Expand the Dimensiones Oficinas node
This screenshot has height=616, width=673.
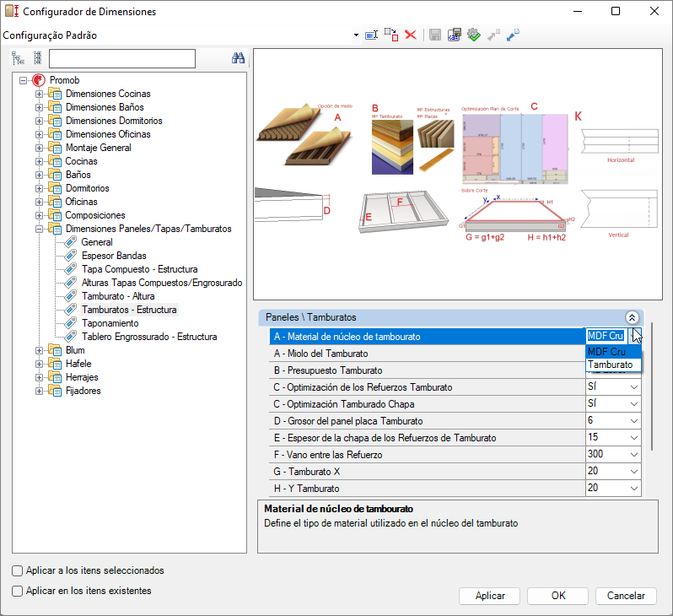pyautogui.click(x=39, y=134)
